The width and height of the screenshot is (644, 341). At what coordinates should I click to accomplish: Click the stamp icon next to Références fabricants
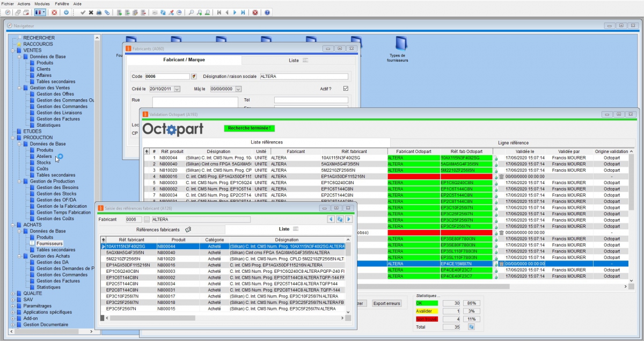tap(188, 229)
